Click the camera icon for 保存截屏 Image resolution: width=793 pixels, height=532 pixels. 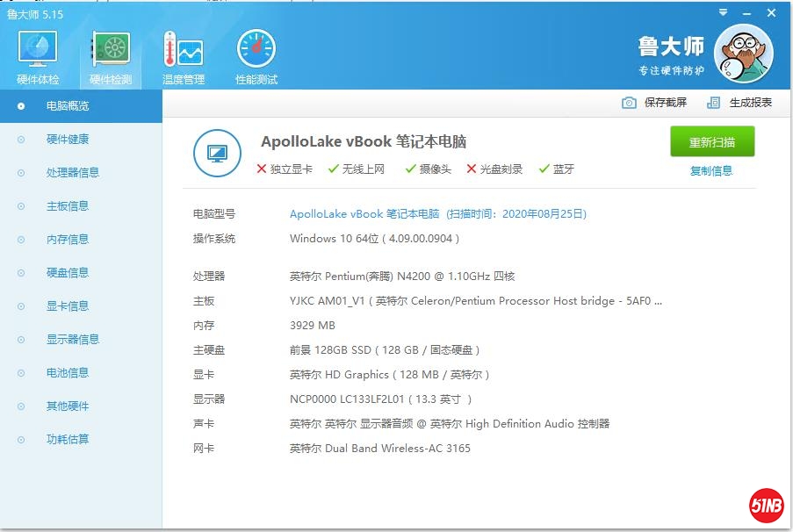(x=629, y=103)
